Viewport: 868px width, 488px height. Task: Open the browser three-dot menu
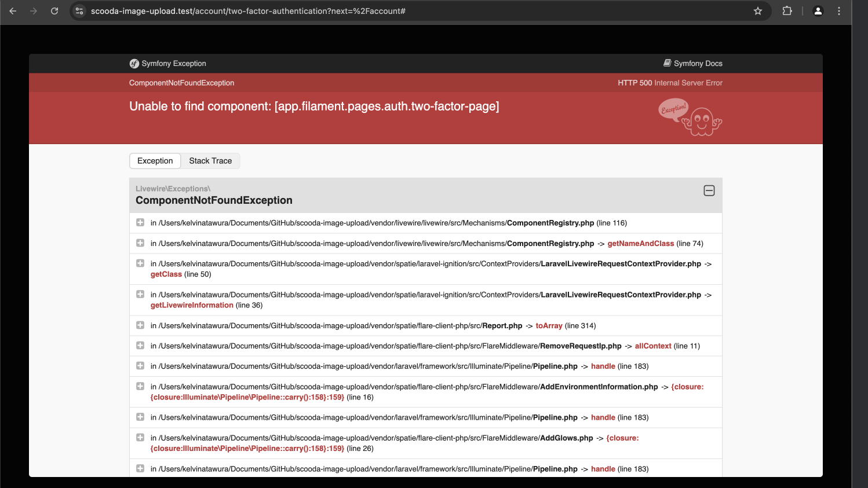(838, 11)
